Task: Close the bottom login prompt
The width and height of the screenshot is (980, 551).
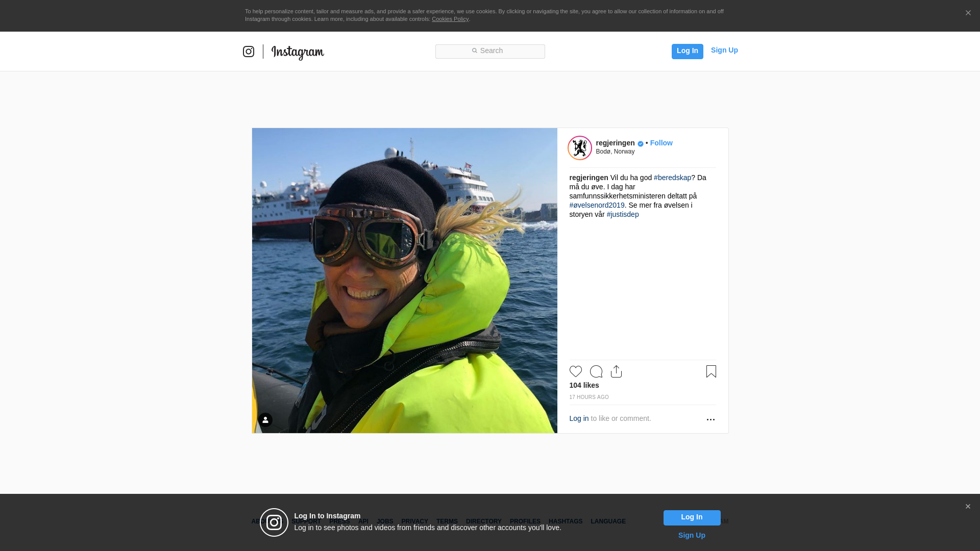Action: click(x=968, y=507)
